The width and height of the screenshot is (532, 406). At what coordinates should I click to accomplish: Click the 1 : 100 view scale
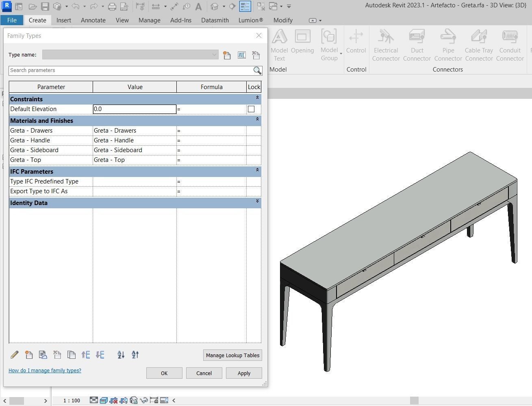click(72, 401)
